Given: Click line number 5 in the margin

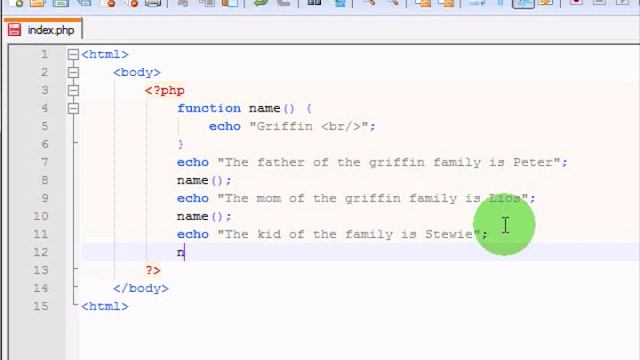Looking at the screenshot, I should [x=44, y=126].
